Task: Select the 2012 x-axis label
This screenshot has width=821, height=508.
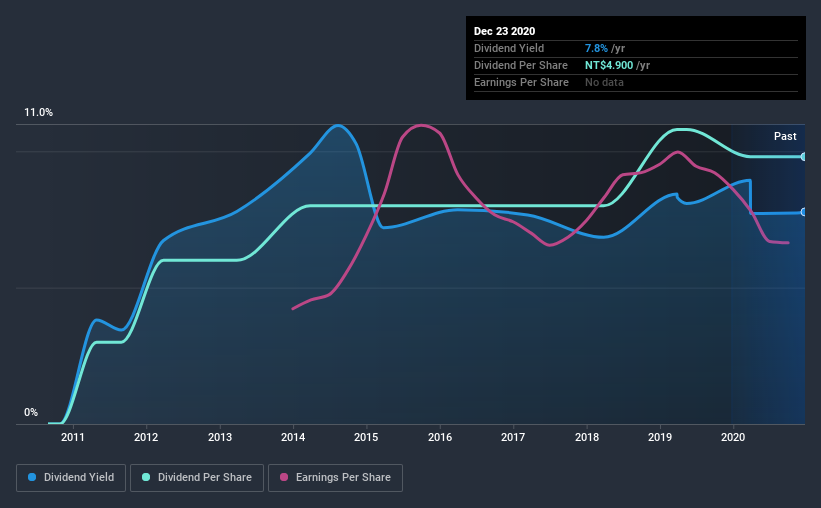Action: [146, 437]
